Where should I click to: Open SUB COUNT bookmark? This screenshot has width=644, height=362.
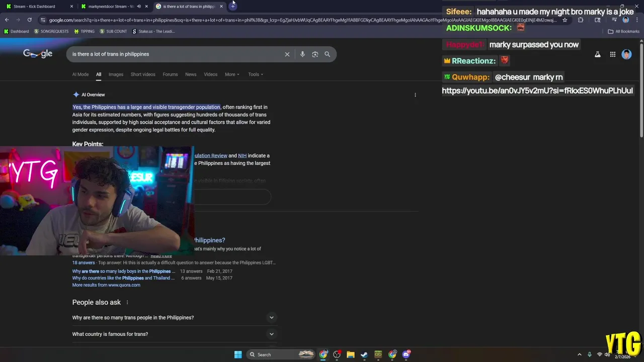pos(113,31)
